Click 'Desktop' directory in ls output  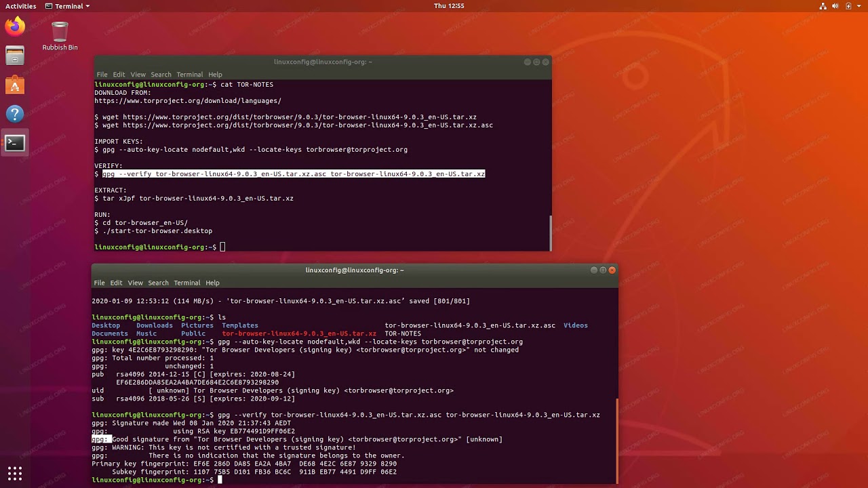[x=106, y=325]
